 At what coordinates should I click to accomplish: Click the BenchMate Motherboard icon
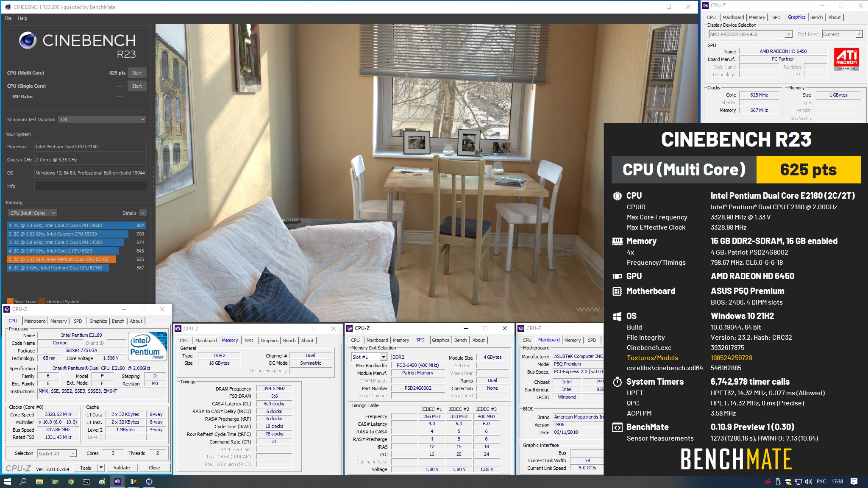click(x=618, y=291)
